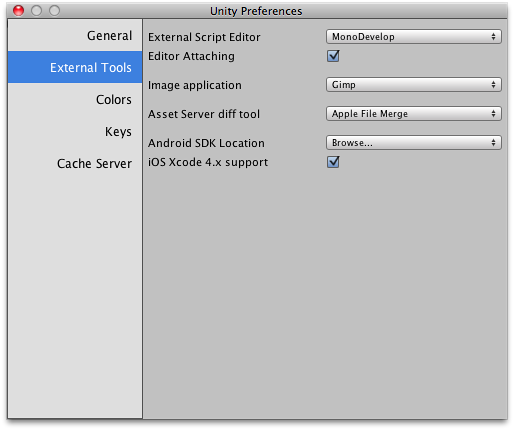514x430 pixels.
Task: Click the gray zoom window button
Action: (54, 11)
